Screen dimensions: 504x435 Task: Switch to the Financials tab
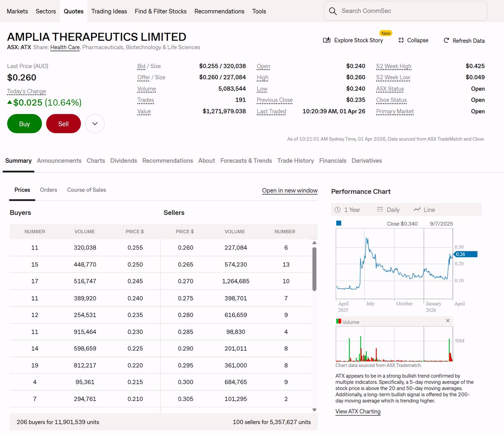tap(333, 161)
